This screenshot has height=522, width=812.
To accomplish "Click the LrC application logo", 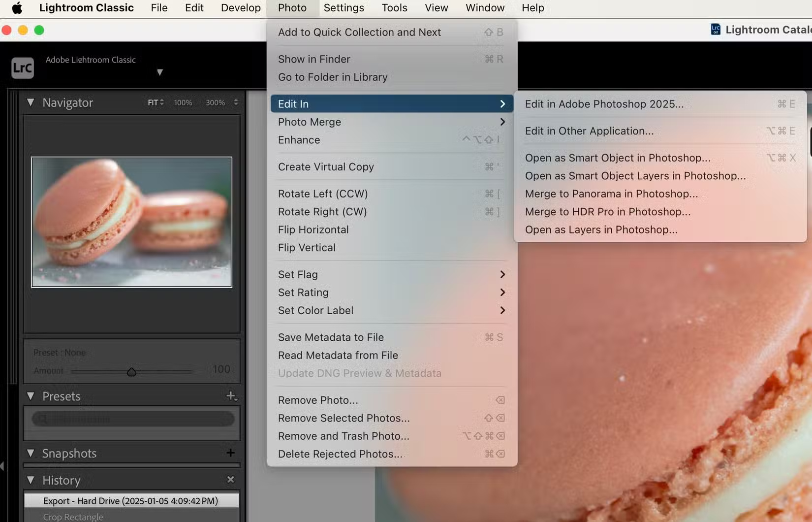I will click(x=22, y=67).
